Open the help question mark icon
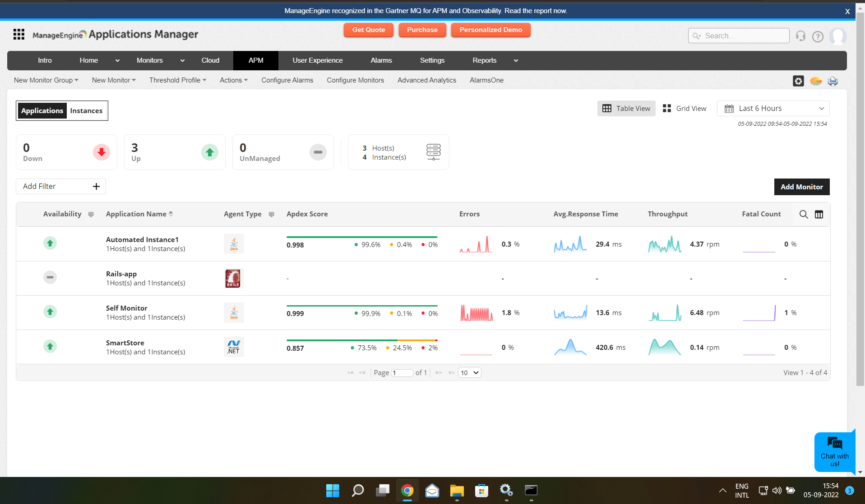This screenshot has height=504, width=865. pyautogui.click(x=818, y=37)
